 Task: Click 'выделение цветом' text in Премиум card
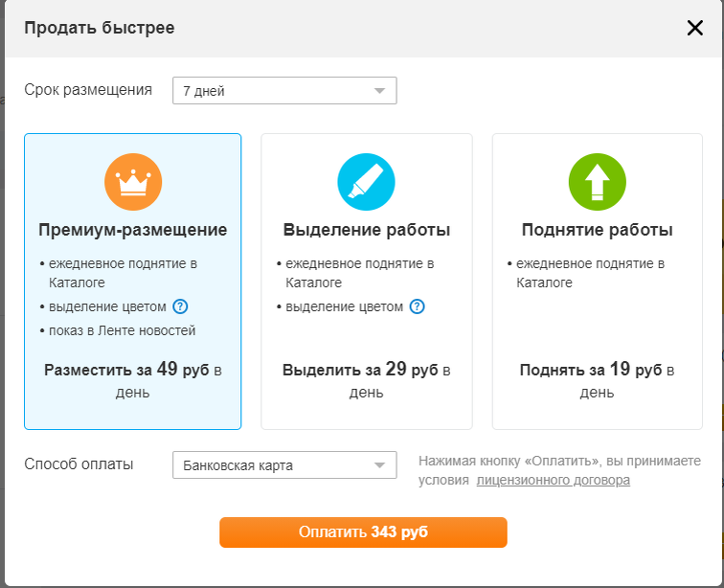[107, 306]
